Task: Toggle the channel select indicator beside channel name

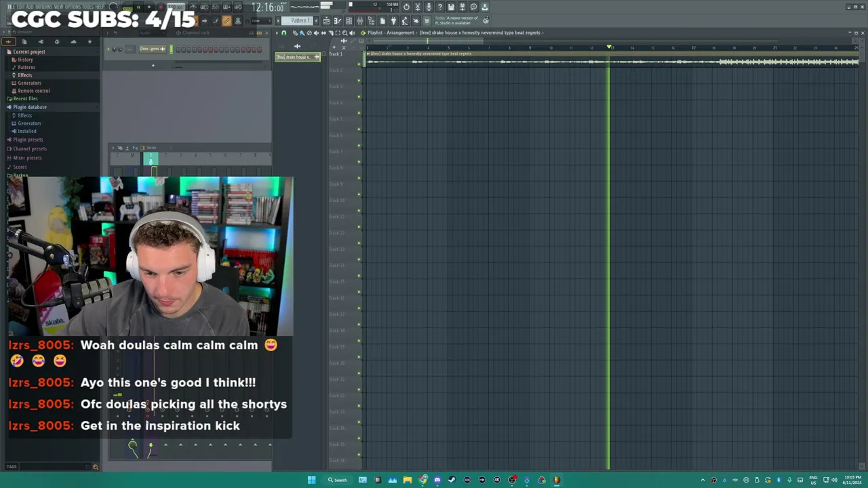Action: [x=171, y=49]
